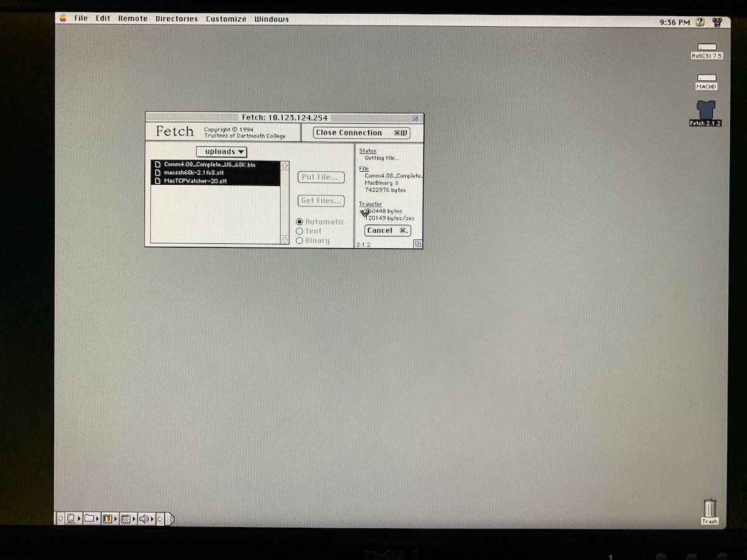747x560 pixels.
Task: Open the uploads directory pop-up menu
Action: point(222,152)
